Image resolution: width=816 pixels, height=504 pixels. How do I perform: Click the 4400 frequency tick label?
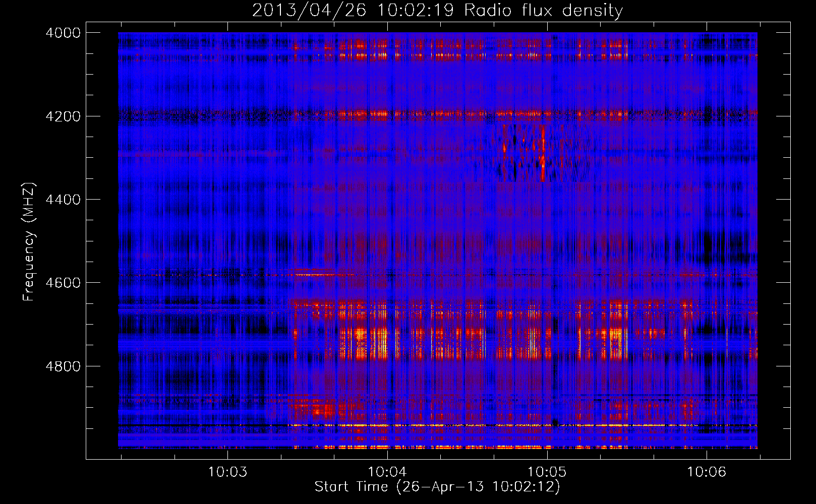coord(63,200)
